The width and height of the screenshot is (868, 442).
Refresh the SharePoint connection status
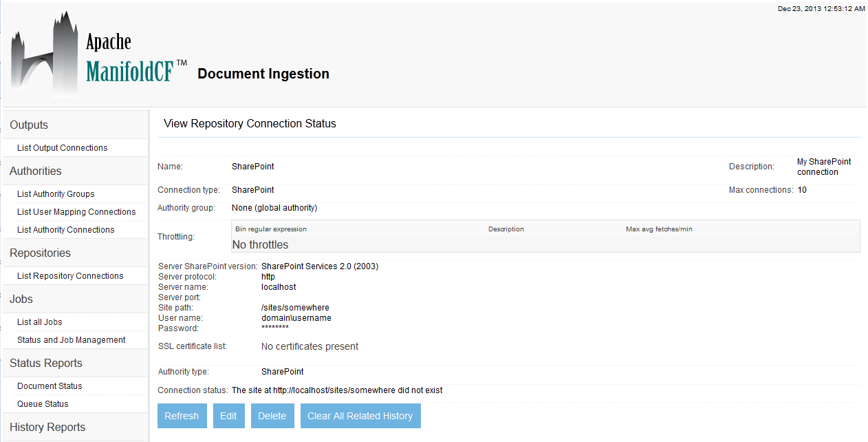pos(182,415)
